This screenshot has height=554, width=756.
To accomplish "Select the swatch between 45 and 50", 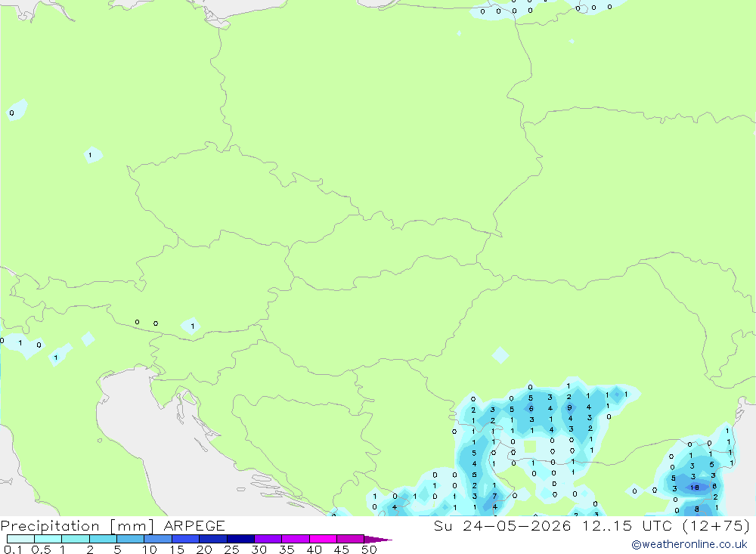I will [x=351, y=539].
